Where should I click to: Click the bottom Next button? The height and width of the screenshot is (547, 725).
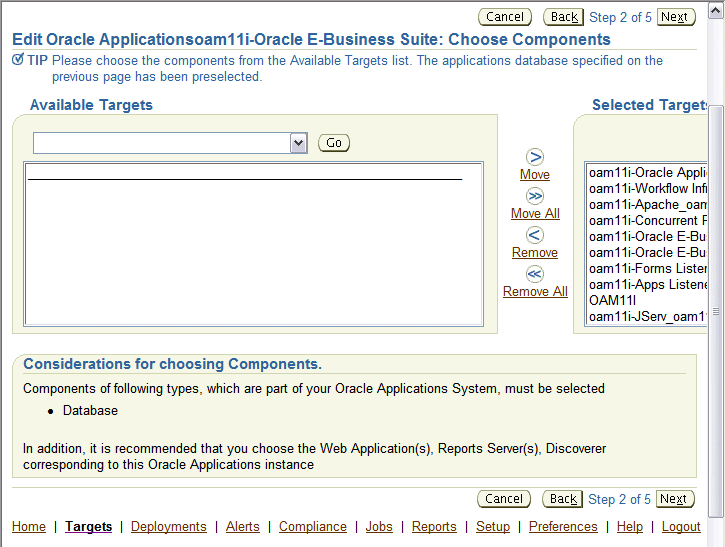coord(675,499)
